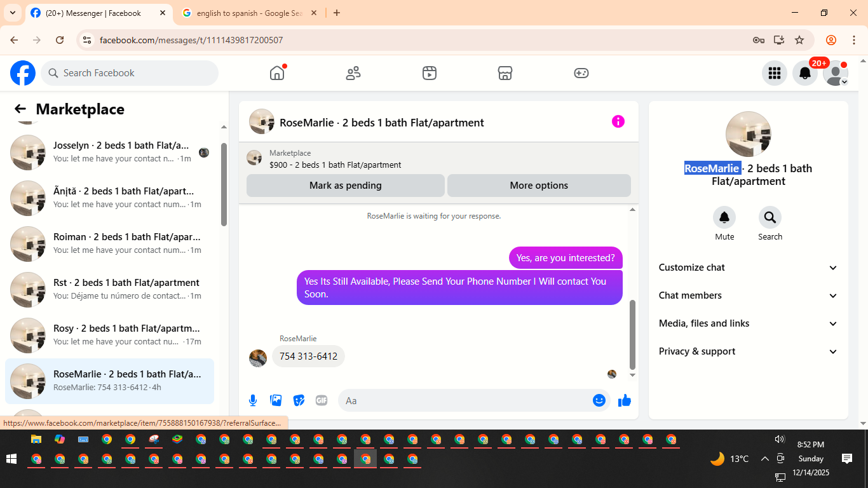868x488 pixels.
Task: Expand Chat members section
Action: (x=749, y=295)
